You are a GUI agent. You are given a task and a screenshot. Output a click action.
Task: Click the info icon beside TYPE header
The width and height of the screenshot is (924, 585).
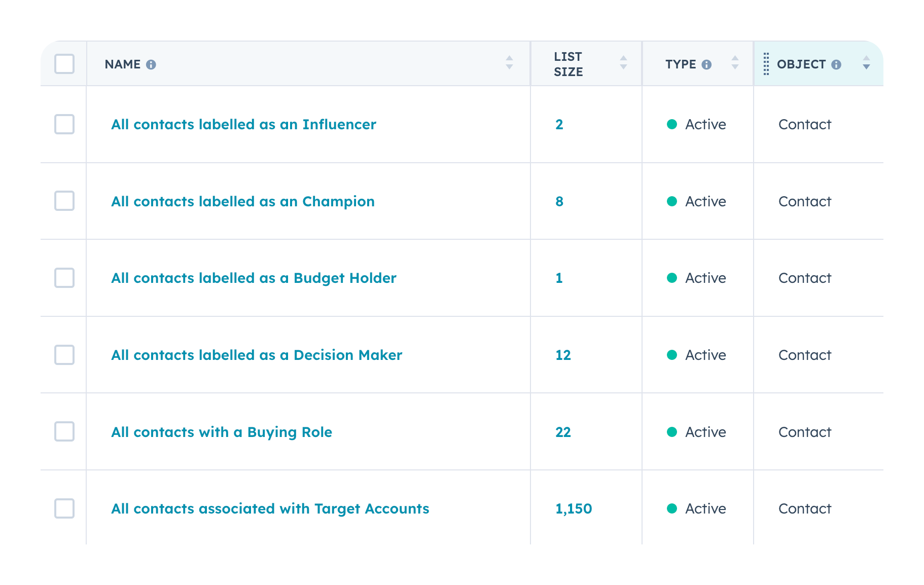point(707,64)
